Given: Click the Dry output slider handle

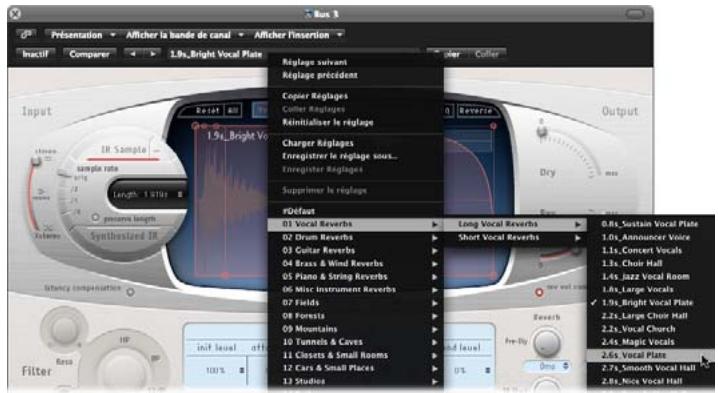Looking at the screenshot, I should [x=542, y=131].
